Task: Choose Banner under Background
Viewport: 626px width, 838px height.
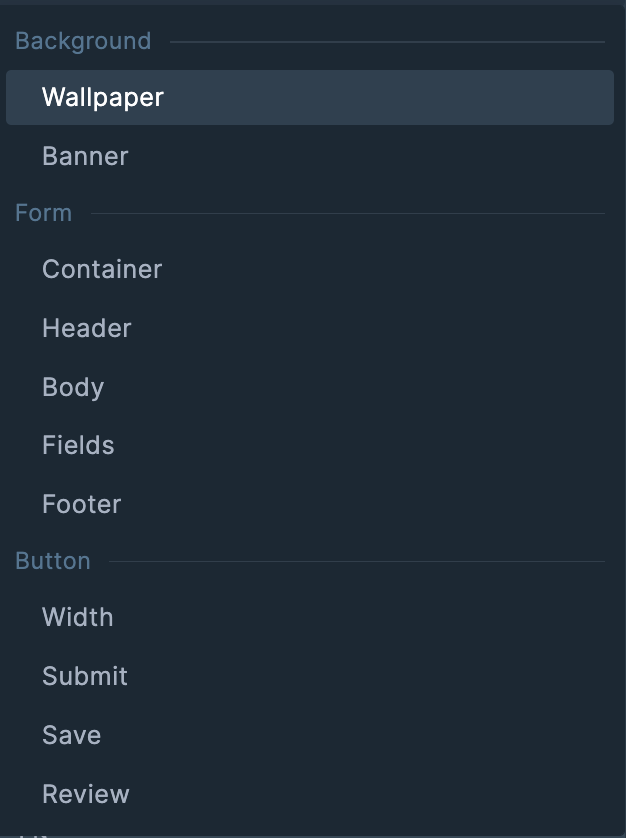Action: (x=85, y=156)
